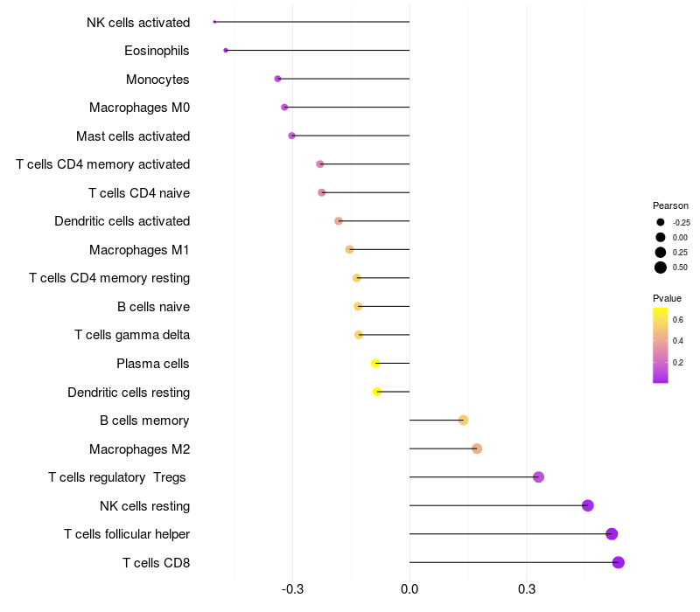Click the NK cells activated data point
The height and width of the screenshot is (612, 700).
[214, 22]
